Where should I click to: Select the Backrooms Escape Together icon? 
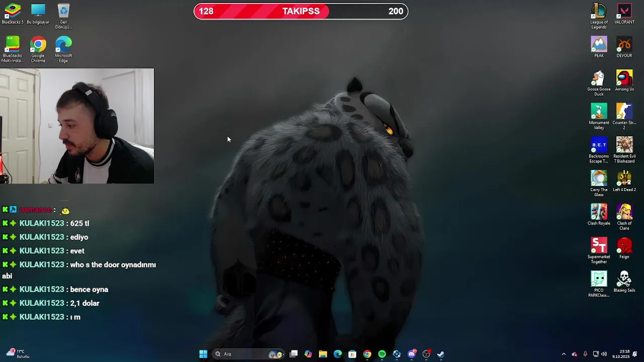coord(599,150)
